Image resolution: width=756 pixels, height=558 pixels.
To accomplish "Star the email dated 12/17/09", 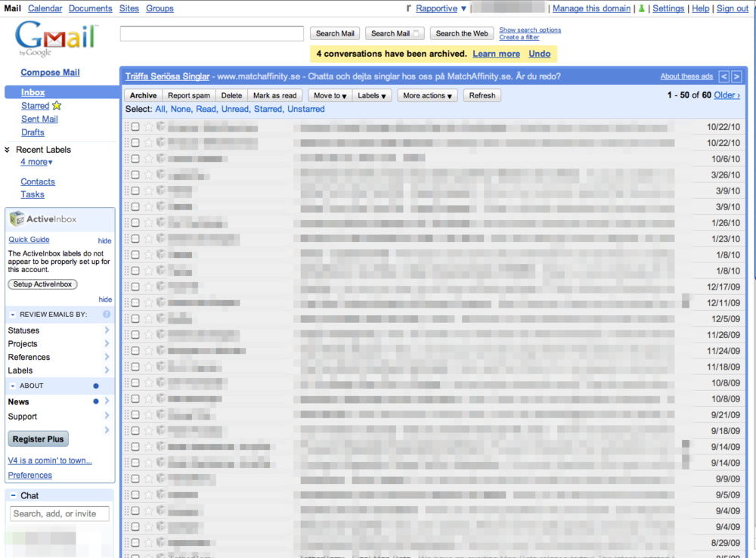I will (148, 287).
